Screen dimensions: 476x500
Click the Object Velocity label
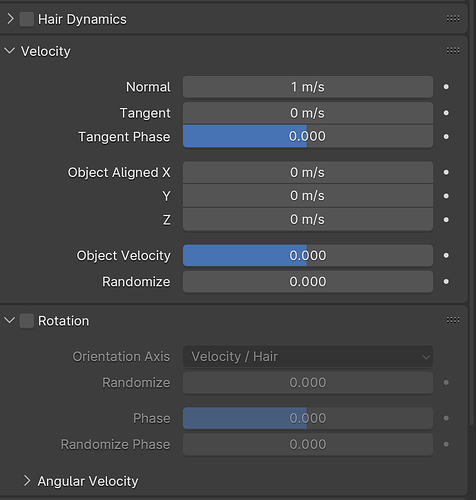click(123, 256)
